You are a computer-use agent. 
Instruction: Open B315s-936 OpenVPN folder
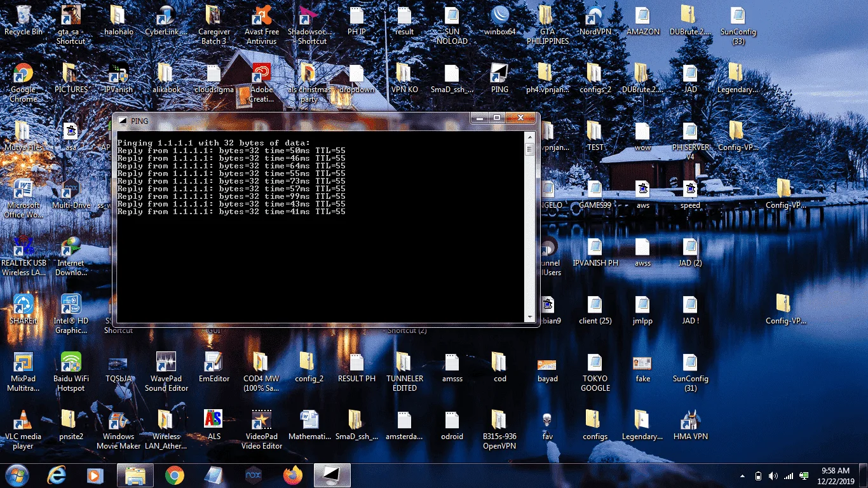click(x=500, y=430)
